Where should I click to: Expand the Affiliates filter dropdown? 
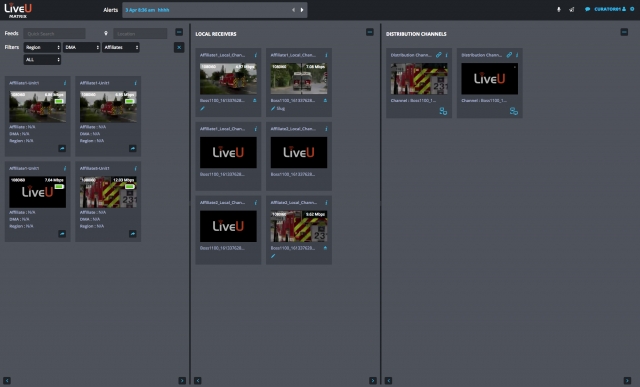coord(120,47)
